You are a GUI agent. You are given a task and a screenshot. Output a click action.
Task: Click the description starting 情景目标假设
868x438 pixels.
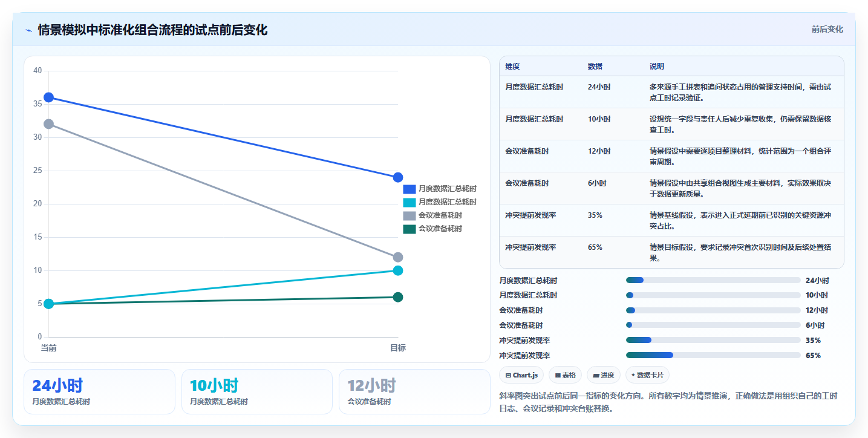click(x=740, y=253)
